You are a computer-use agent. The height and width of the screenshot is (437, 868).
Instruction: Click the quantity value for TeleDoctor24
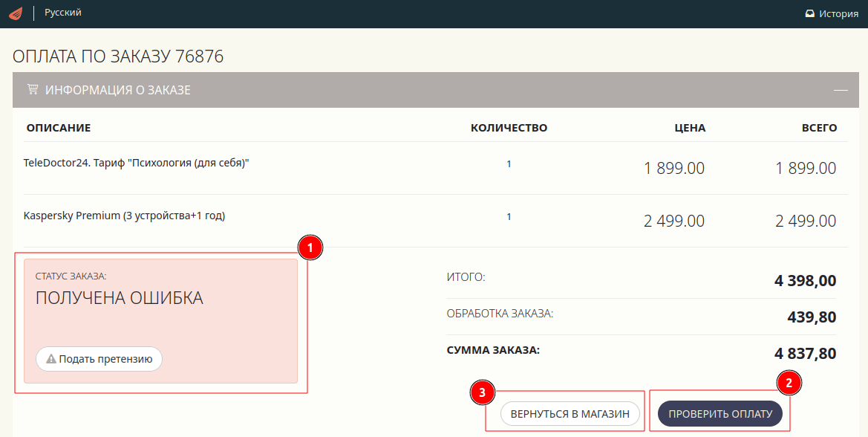509,164
